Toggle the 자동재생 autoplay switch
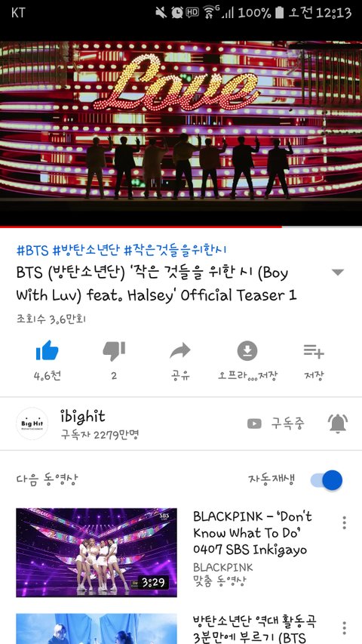 327,480
